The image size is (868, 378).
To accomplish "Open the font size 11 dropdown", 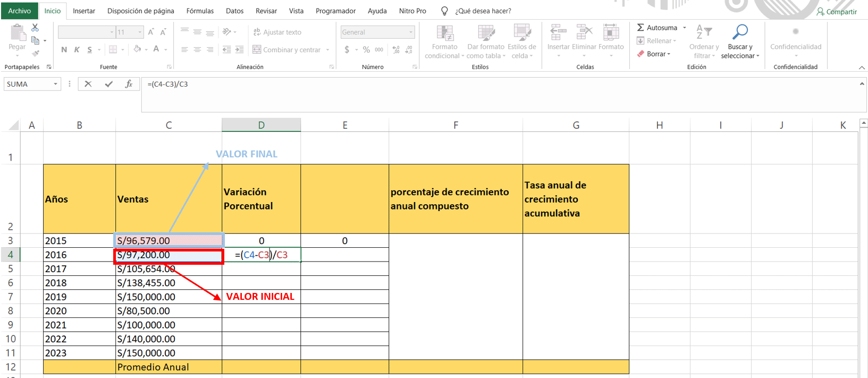I will click(140, 32).
